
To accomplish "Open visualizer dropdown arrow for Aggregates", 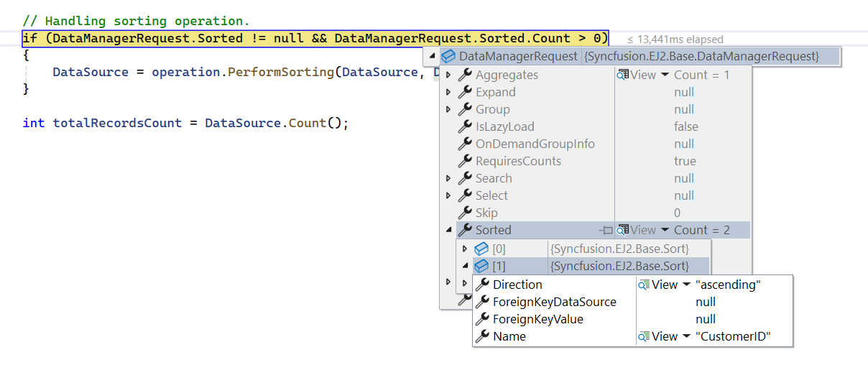I will [665, 75].
